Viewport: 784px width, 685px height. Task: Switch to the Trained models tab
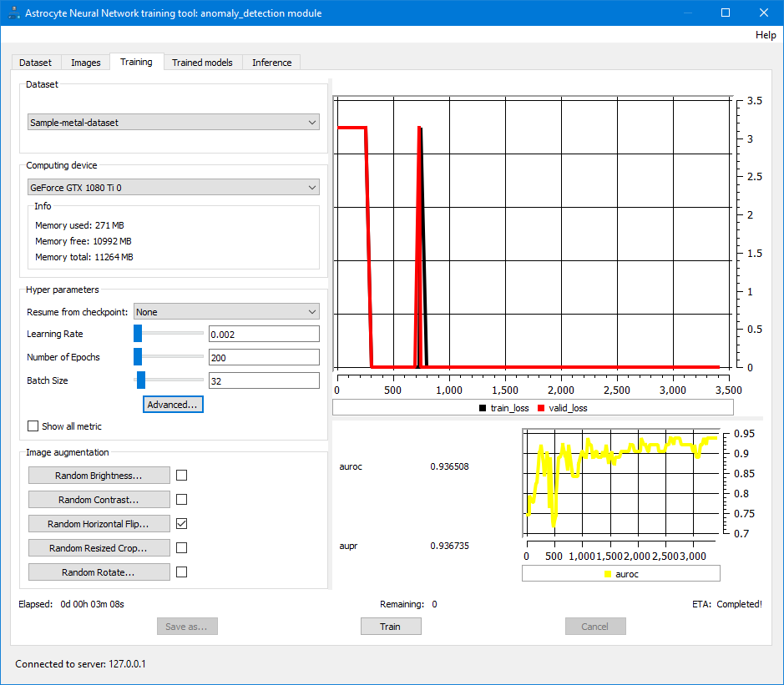click(202, 63)
